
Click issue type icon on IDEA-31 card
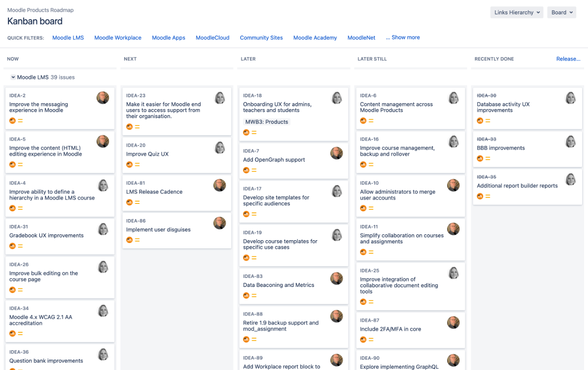[x=13, y=246]
